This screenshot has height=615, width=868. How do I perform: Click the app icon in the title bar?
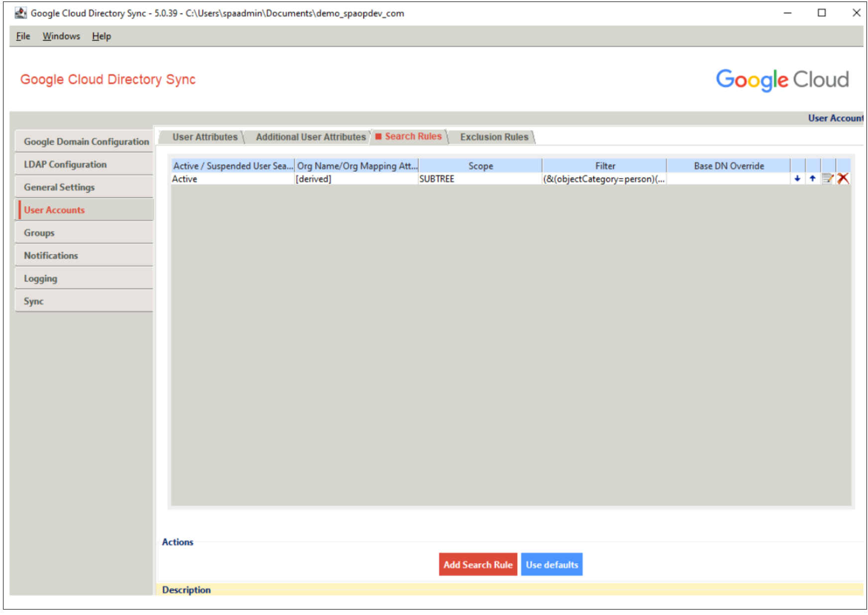21,13
